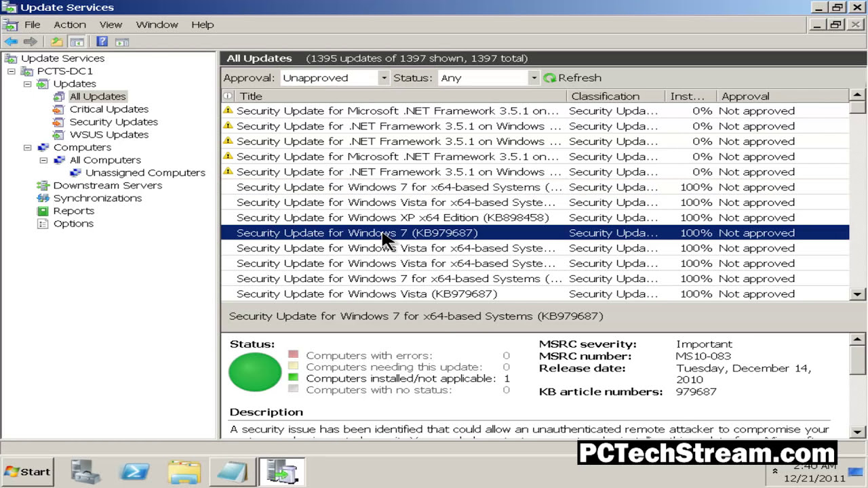
Task: Click the down arrow of the update list scrollbar
Action: coord(858,294)
